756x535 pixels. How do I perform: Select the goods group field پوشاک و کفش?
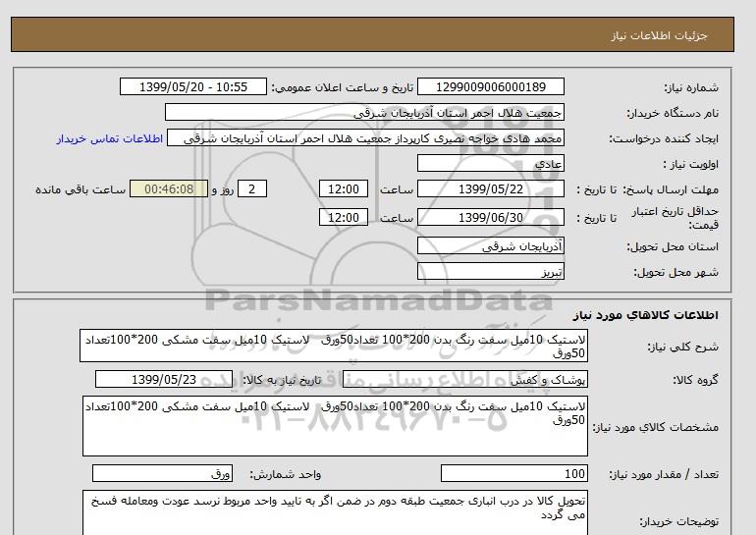click(x=464, y=379)
